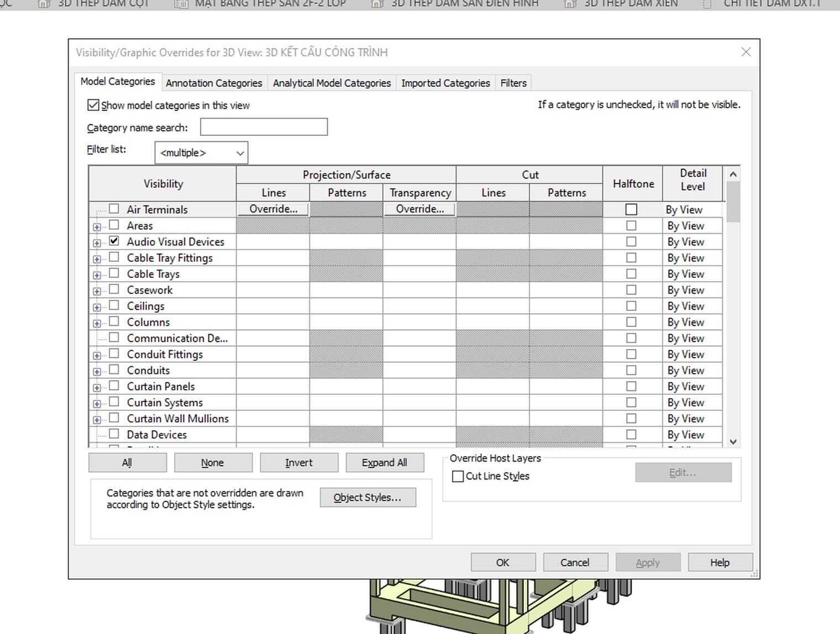Open the Filter list dropdown
Image resolution: width=840 pixels, height=634 pixels.
201,153
